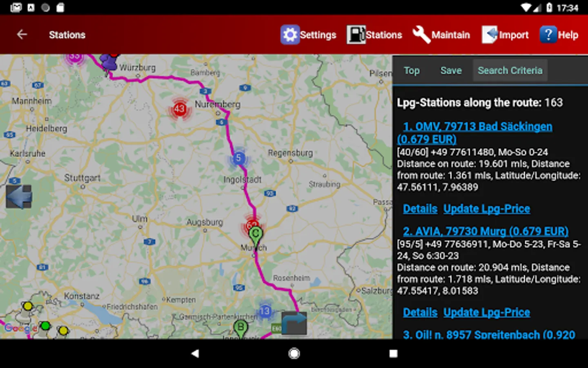
Task: Tap the Heidelberg label on the map
Action: click(46, 128)
